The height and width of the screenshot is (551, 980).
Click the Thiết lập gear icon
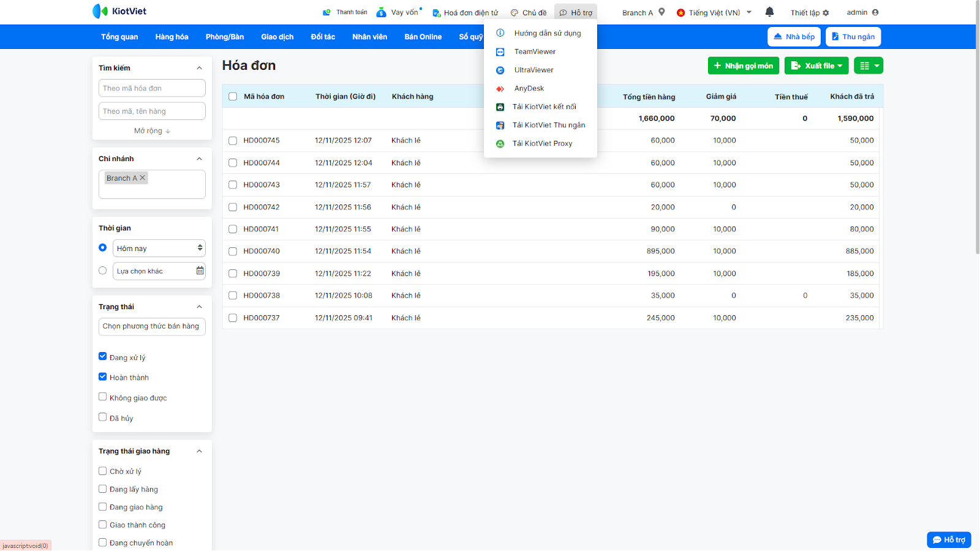(x=826, y=13)
